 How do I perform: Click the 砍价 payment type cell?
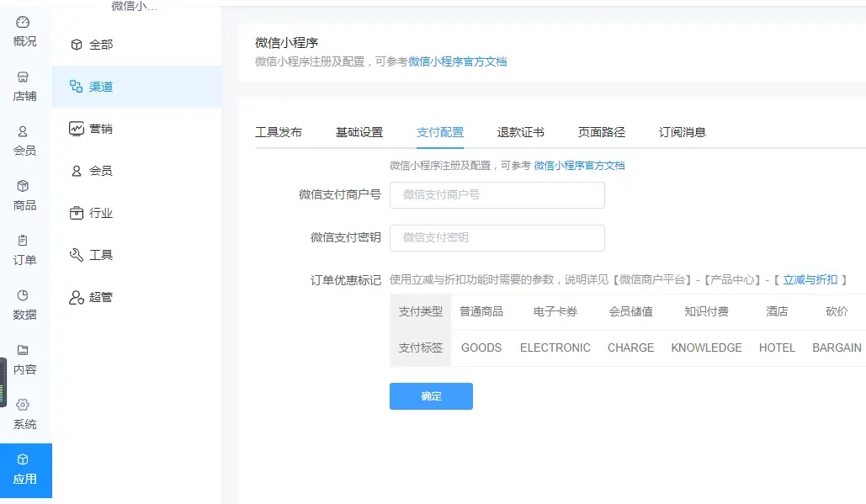pyautogui.click(x=837, y=311)
